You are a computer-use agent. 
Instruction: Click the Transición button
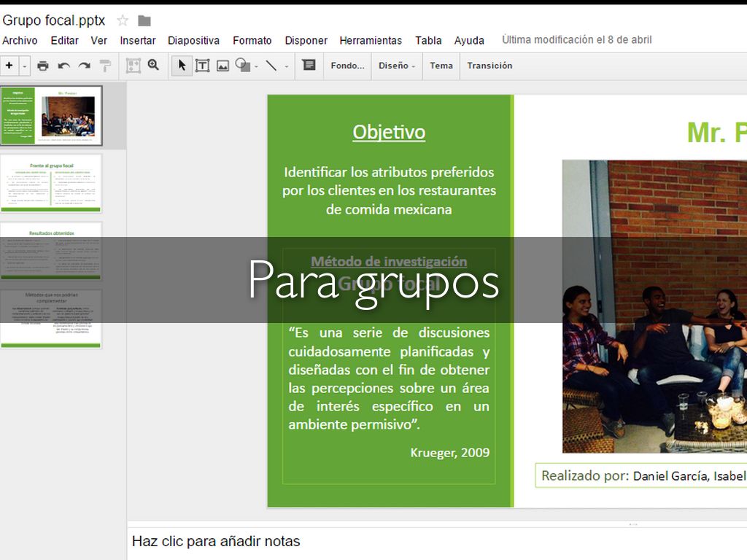(x=489, y=66)
